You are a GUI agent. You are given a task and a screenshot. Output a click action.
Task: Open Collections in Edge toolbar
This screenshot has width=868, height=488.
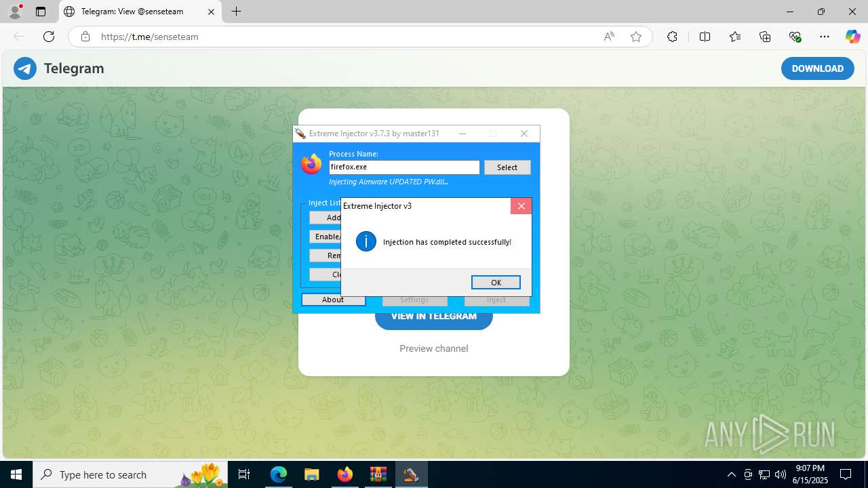(765, 37)
